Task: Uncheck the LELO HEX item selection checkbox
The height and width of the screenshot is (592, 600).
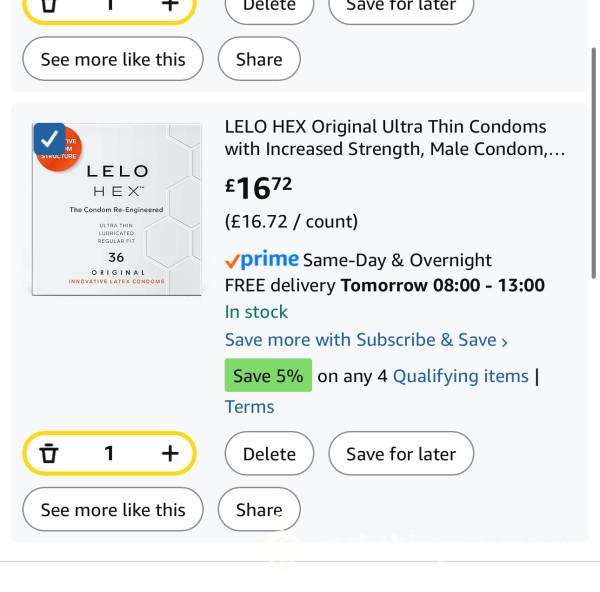Action: pyautogui.click(x=49, y=139)
